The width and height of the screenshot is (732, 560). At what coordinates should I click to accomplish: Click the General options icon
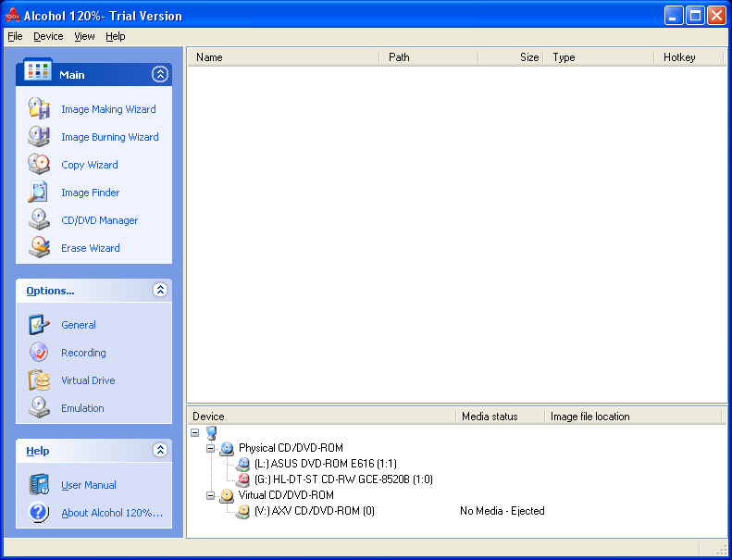tap(39, 324)
